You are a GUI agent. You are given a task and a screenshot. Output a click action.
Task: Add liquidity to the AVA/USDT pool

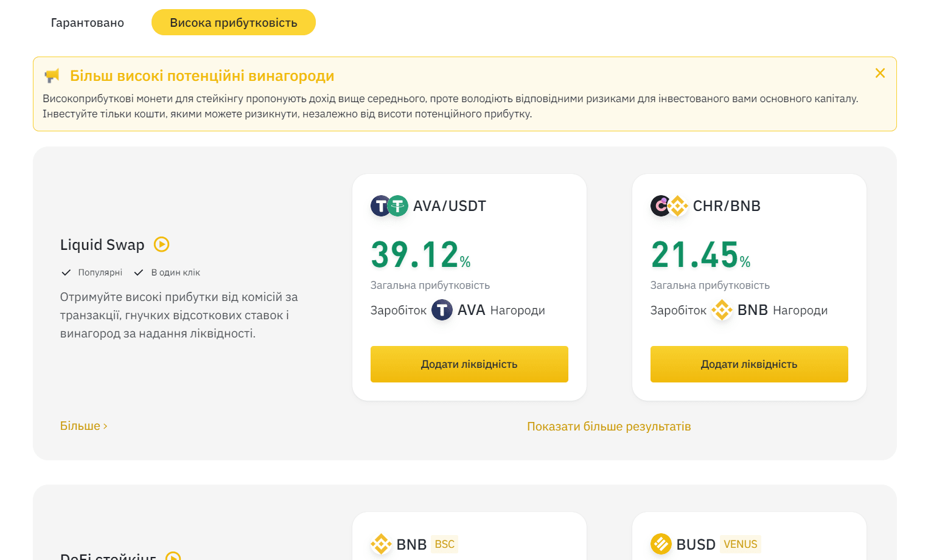[469, 364]
